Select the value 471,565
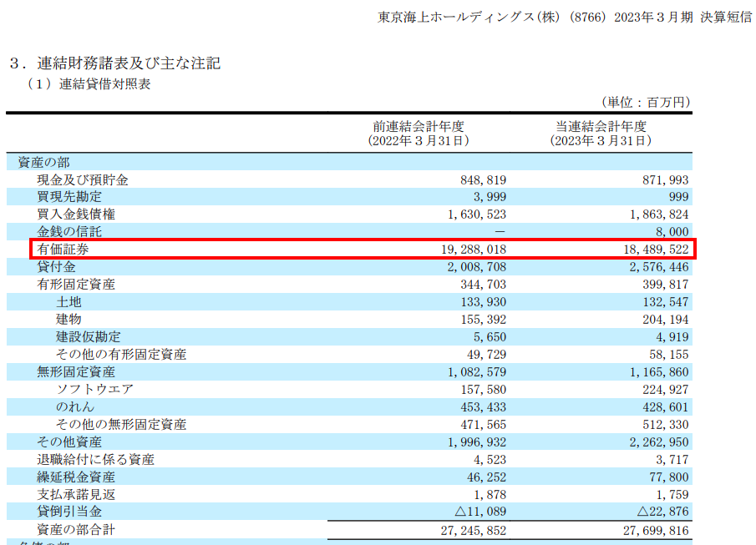The image size is (756, 545). tap(483, 425)
